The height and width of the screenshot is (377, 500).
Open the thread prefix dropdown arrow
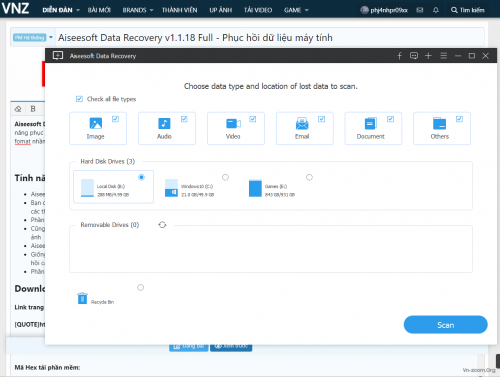point(51,37)
